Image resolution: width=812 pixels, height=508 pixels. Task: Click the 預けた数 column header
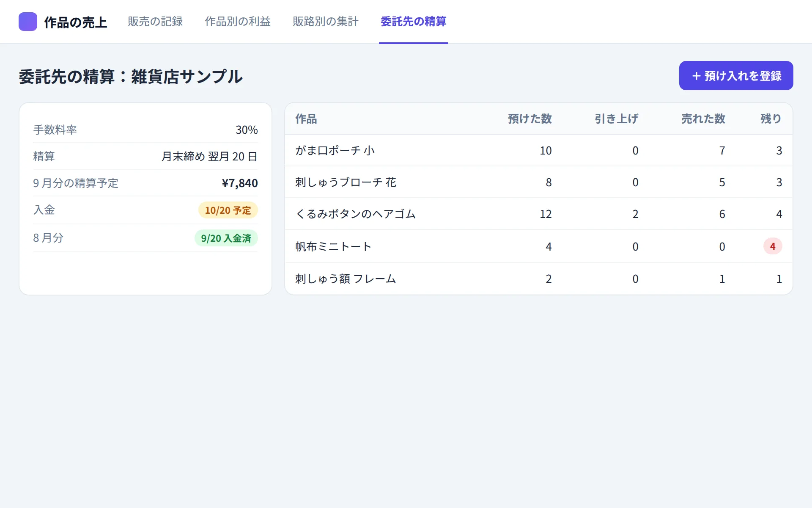(530, 119)
